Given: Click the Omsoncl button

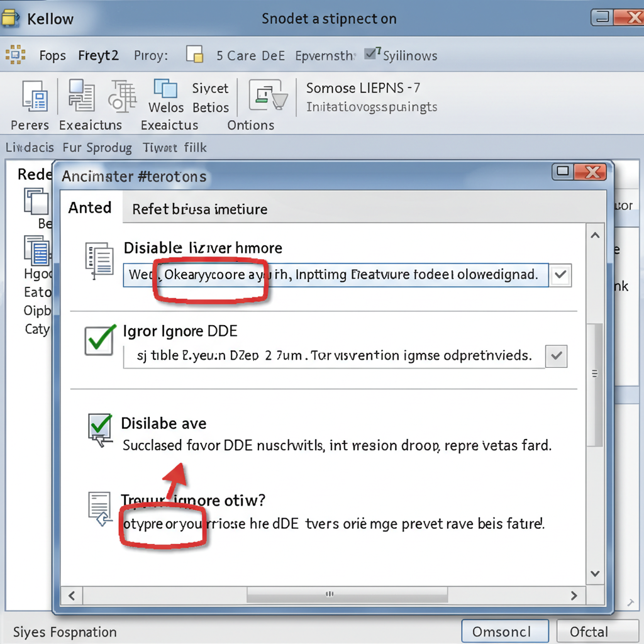Looking at the screenshot, I should click(x=505, y=631).
